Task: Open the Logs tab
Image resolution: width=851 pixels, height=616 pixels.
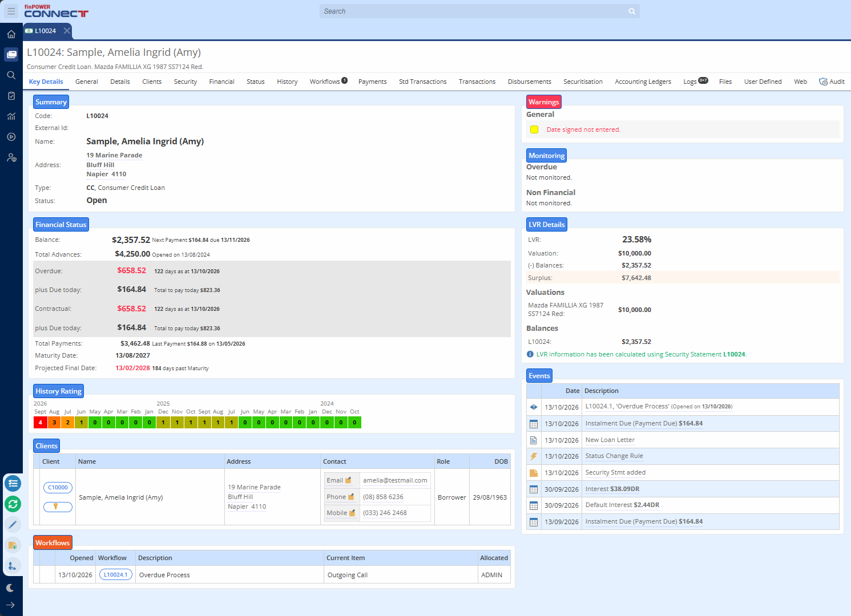Action: (x=696, y=82)
